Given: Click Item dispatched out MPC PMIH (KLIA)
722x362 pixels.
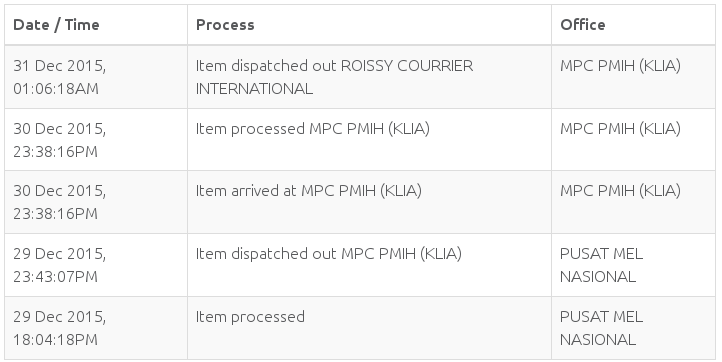Looking at the screenshot, I should point(329,254).
